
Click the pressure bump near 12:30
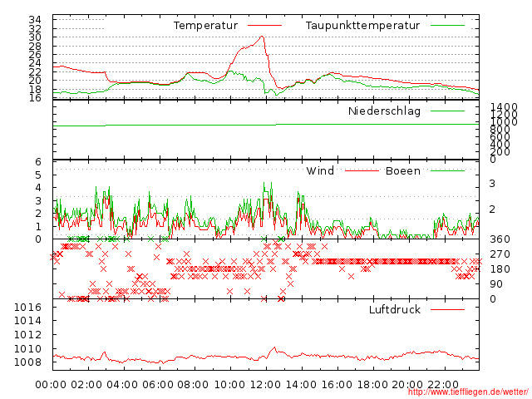274,347
